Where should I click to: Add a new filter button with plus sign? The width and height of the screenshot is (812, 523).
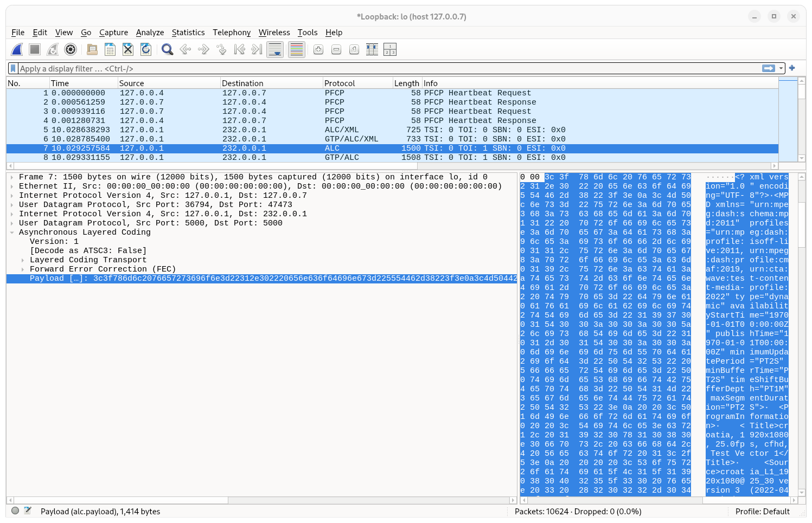[792, 68]
